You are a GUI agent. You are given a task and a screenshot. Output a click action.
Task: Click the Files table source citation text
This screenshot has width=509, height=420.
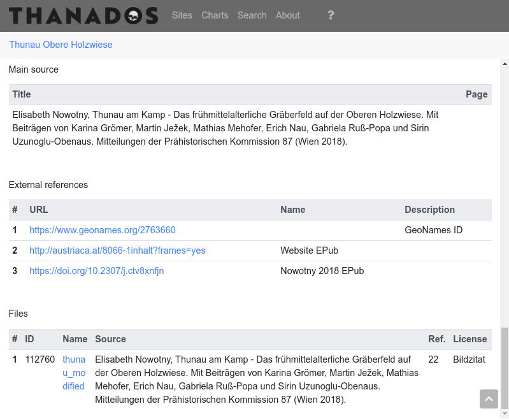coord(257,379)
